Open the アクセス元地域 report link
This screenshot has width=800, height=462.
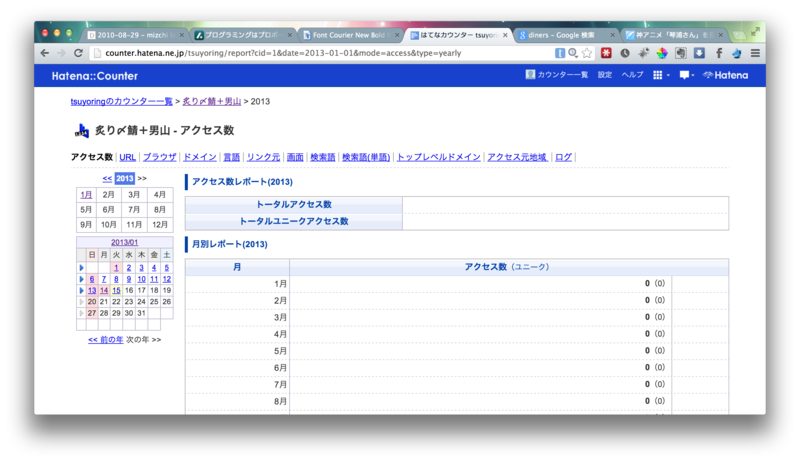(517, 157)
